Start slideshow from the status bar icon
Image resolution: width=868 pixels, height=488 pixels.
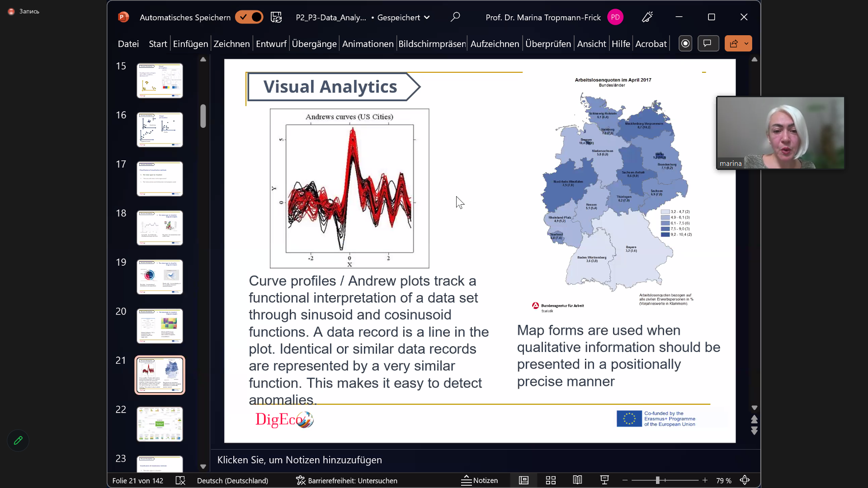pos(604,480)
